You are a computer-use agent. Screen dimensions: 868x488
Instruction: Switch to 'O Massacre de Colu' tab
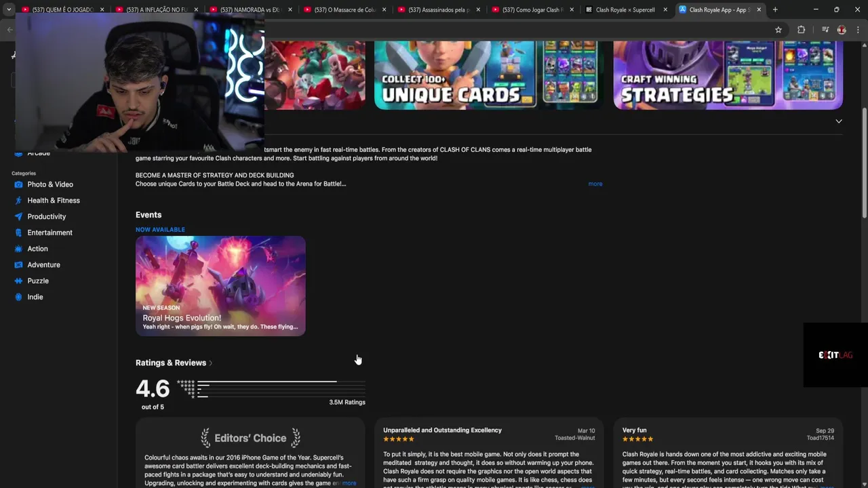344,9
